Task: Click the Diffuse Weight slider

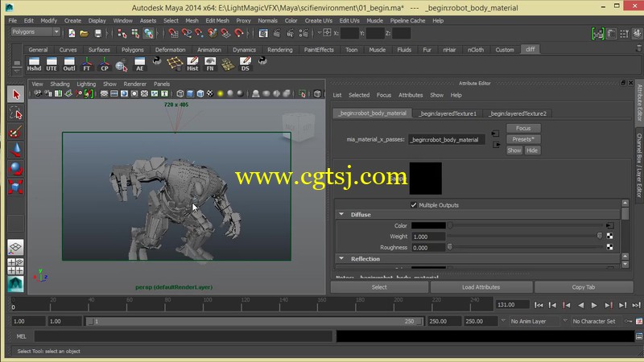Action: 526,236
